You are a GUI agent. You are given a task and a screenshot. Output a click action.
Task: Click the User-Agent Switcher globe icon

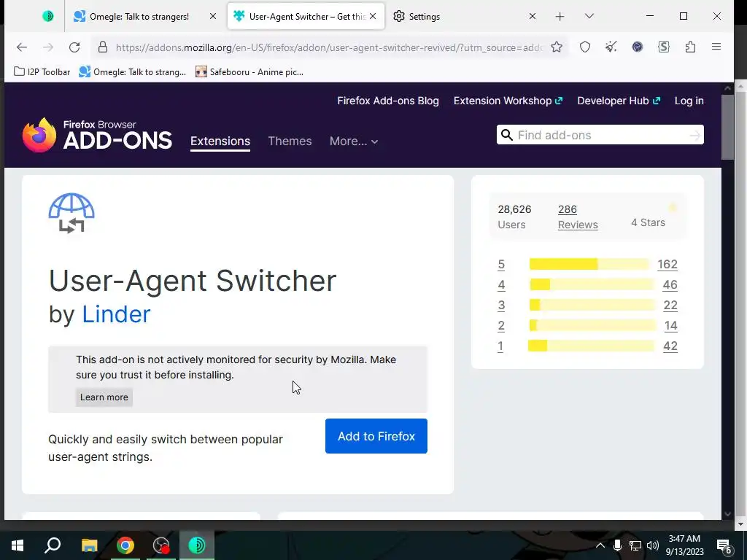71,213
